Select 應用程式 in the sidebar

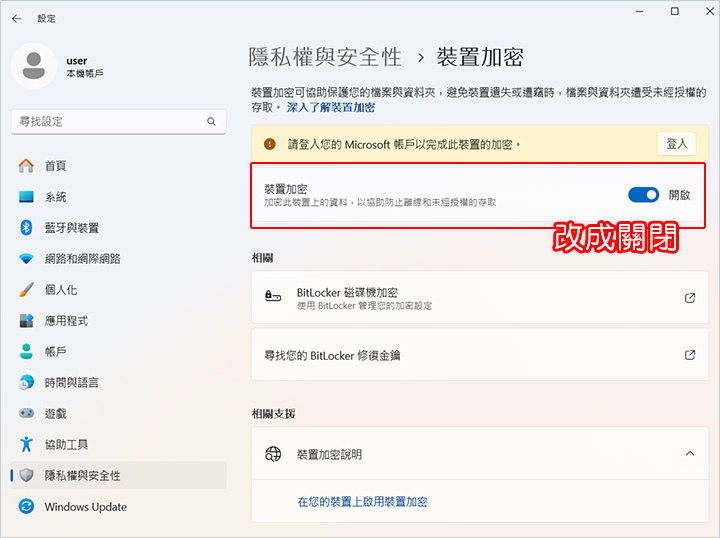click(67, 320)
